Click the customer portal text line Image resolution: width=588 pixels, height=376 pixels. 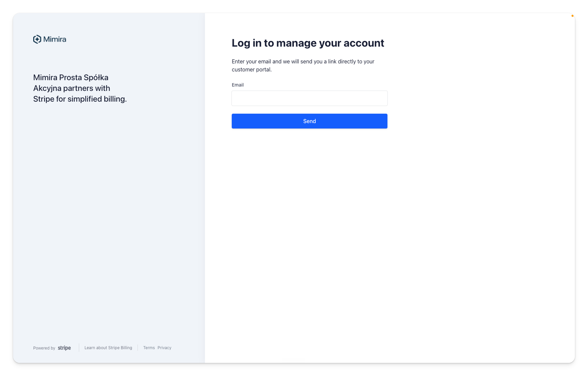(x=252, y=70)
